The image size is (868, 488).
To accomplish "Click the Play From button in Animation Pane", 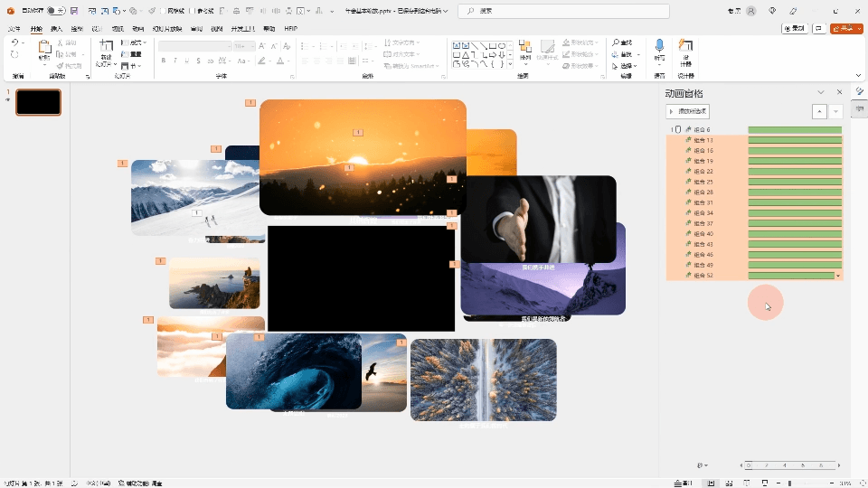I will click(688, 111).
